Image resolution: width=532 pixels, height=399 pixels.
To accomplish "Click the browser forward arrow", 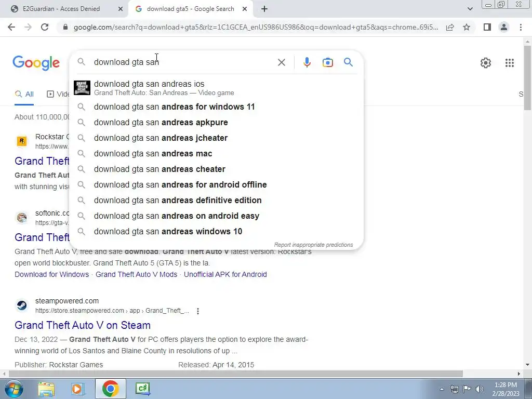I will point(28,27).
